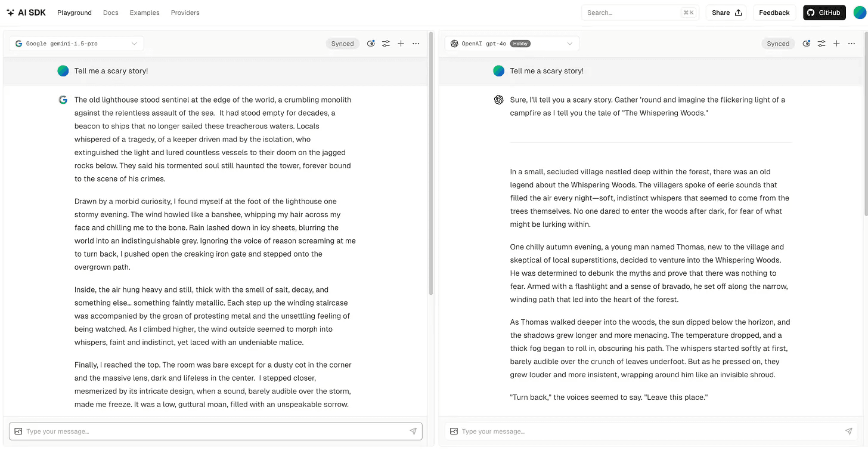
Task: Open the GitHub button link
Action: [x=824, y=13]
